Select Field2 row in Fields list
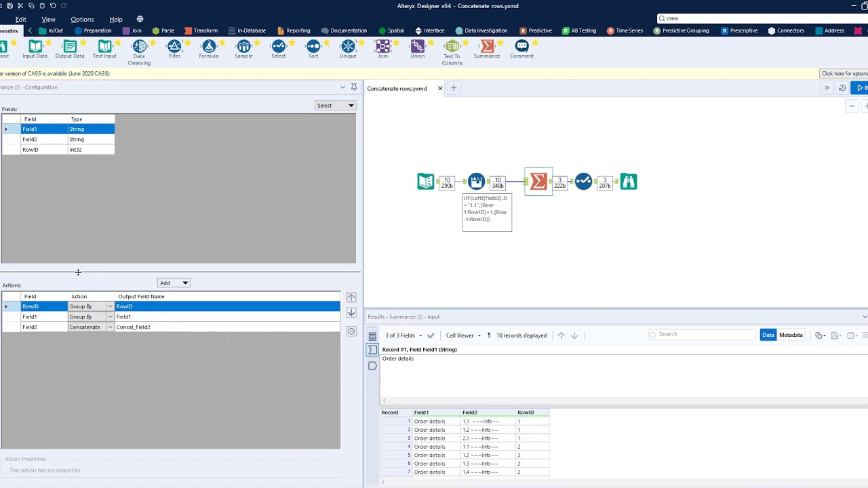The image size is (868, 488). click(58, 139)
